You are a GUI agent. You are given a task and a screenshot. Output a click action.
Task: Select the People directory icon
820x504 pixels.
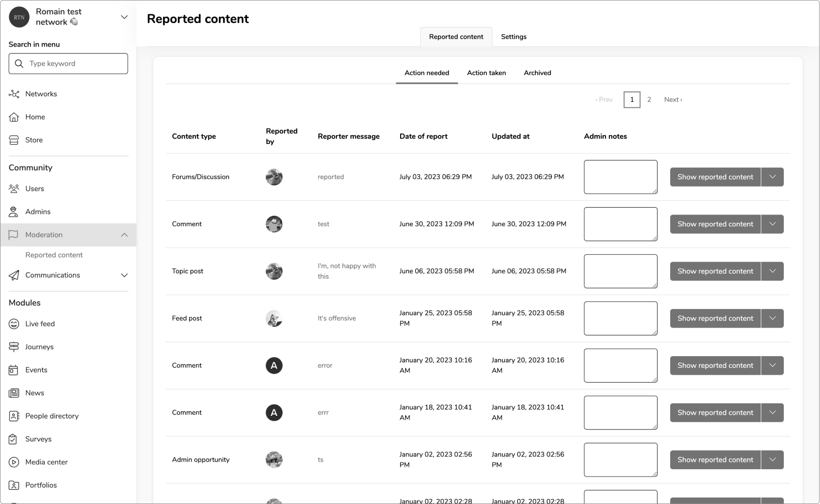pyautogui.click(x=13, y=416)
